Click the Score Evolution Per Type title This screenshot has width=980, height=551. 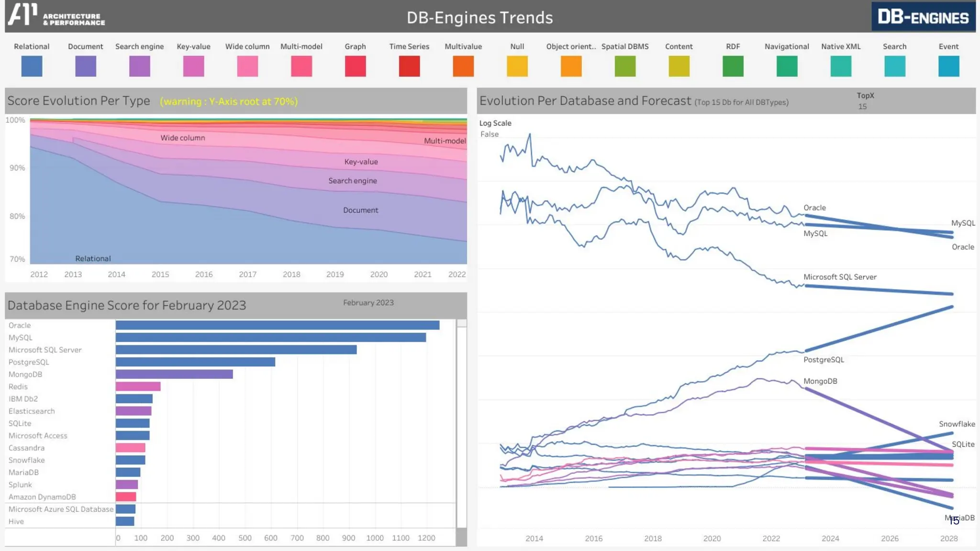tap(78, 101)
